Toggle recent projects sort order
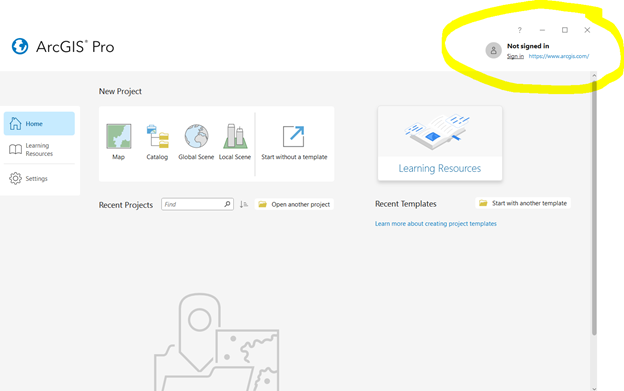The height and width of the screenshot is (391, 624). [x=244, y=204]
